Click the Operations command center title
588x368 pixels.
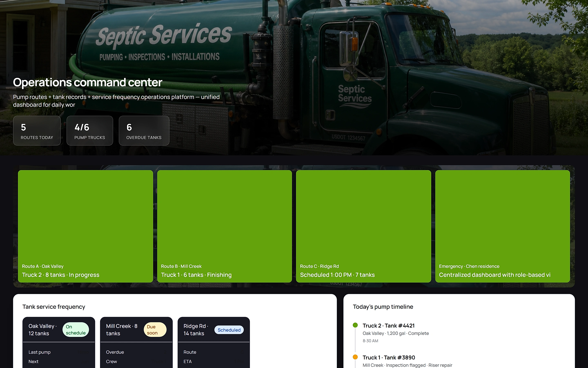point(87,82)
